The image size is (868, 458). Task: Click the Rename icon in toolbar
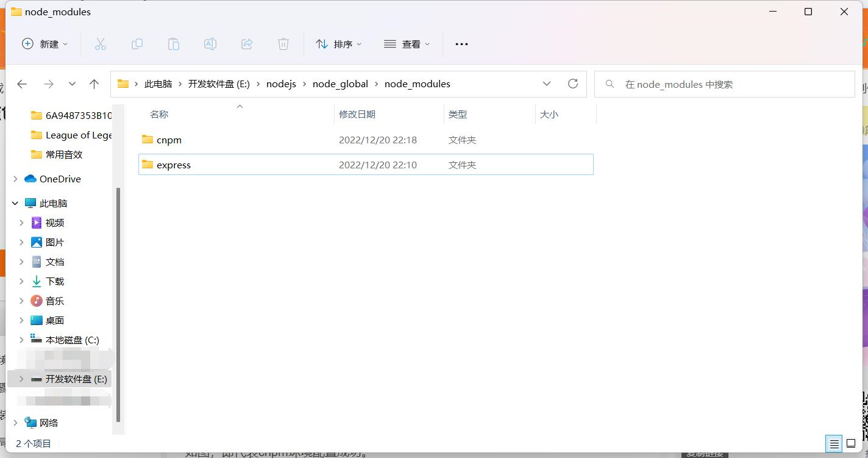pyautogui.click(x=210, y=44)
